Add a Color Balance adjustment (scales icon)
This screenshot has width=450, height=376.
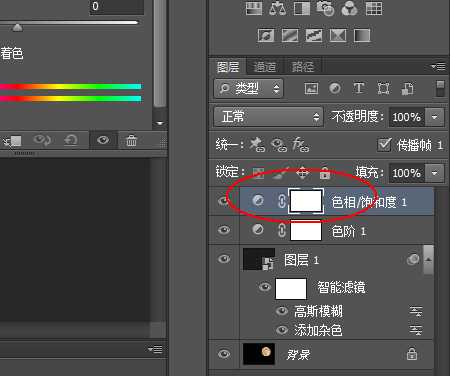[x=277, y=8]
